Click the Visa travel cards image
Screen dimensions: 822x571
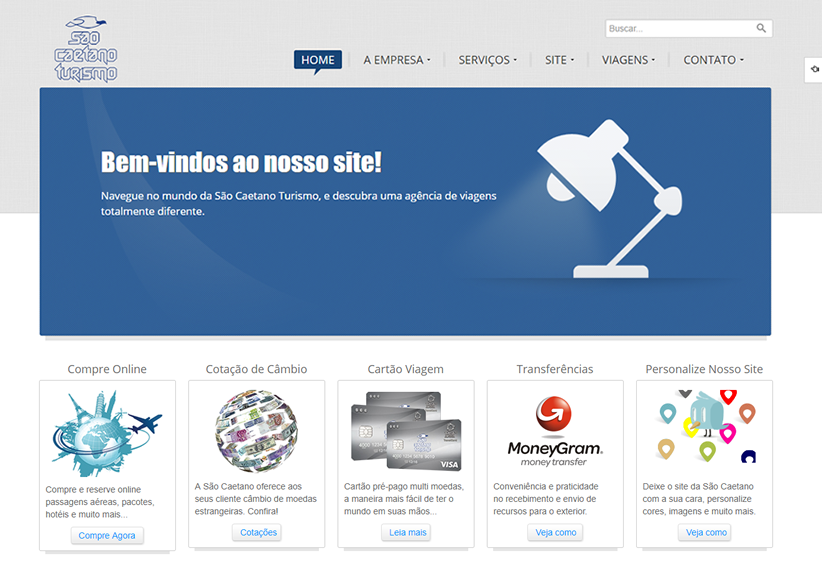coord(405,430)
